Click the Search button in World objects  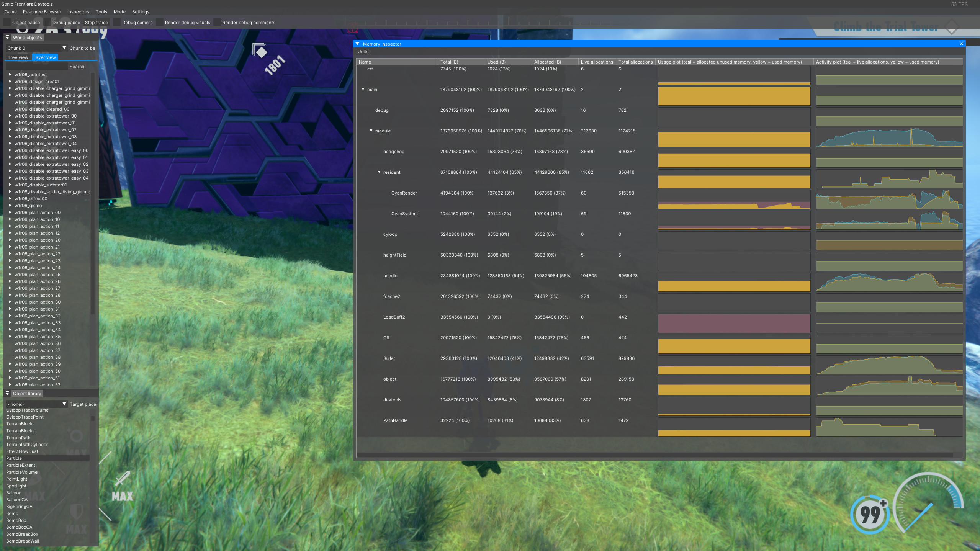click(x=77, y=66)
